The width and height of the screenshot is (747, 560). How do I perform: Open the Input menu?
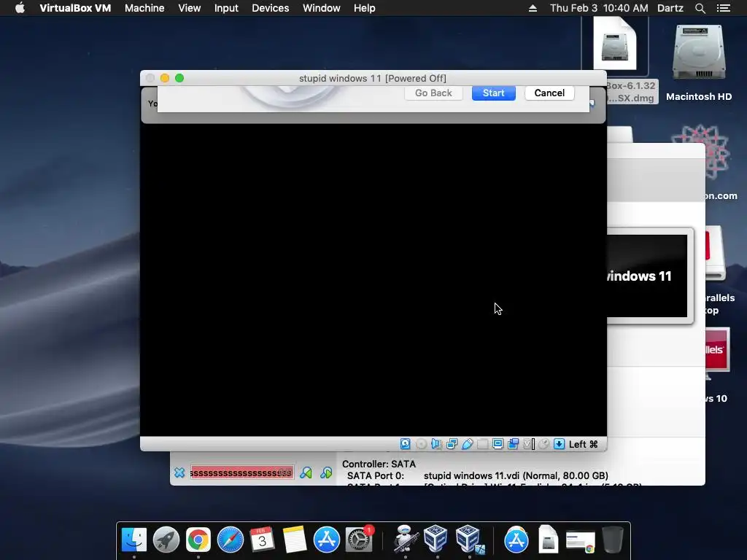(226, 8)
